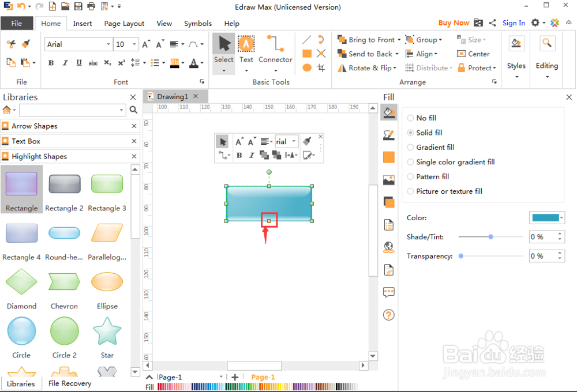Apply Bold from the ribbon Font group
This screenshot has width=577, height=392.
pos(51,63)
